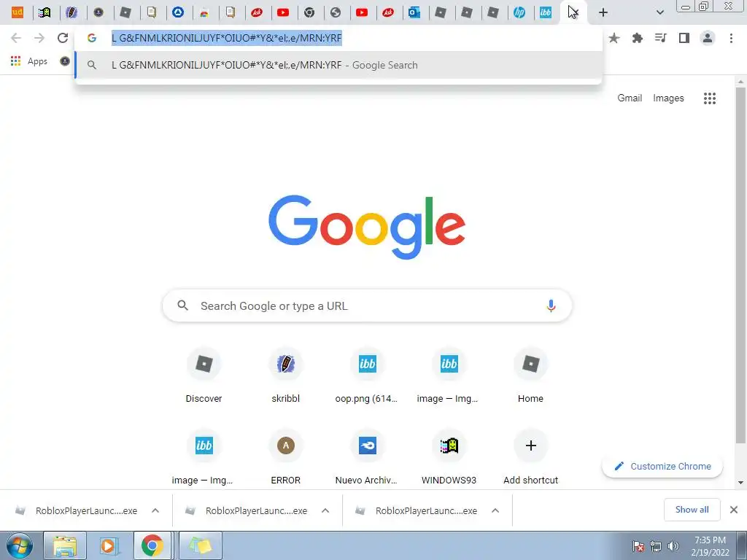Open the Sticky Notes taskbar icon
The height and width of the screenshot is (560, 747).
coord(200,545)
